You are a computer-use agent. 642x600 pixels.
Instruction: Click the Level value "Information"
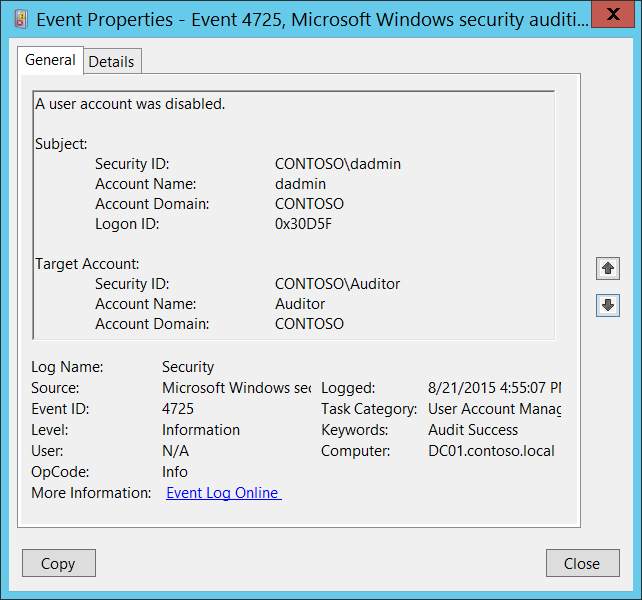(201, 430)
